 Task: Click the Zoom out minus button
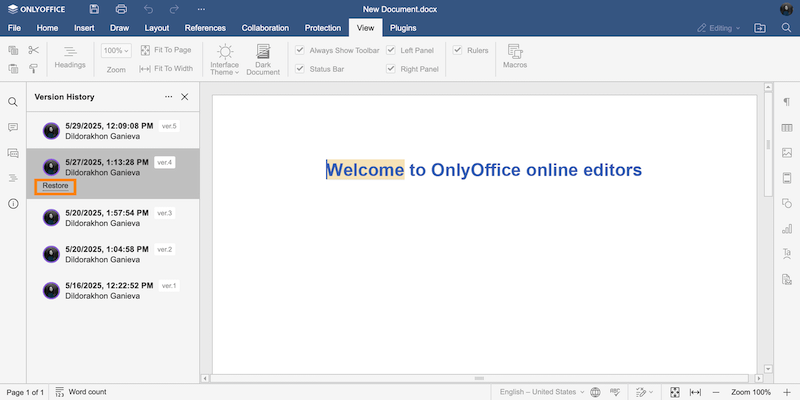[x=715, y=392]
